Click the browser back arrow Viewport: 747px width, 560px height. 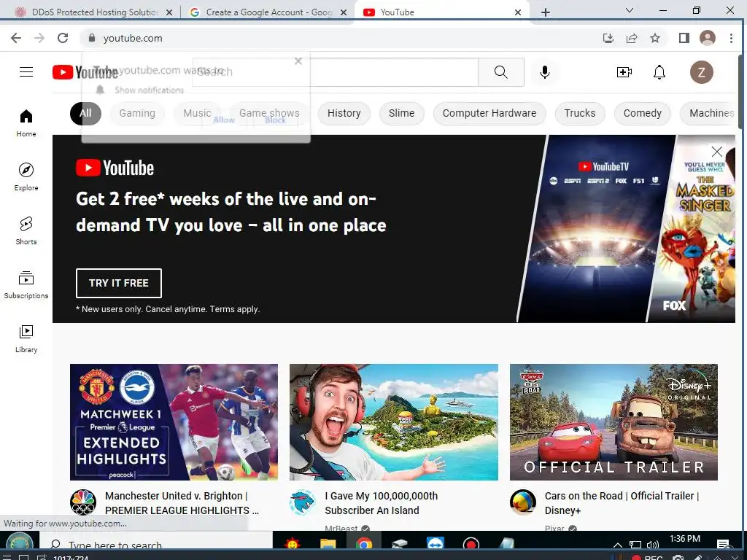click(x=16, y=38)
